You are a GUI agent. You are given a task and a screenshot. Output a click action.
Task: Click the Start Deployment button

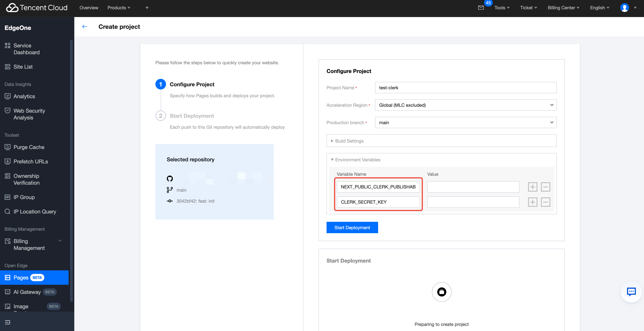point(352,227)
